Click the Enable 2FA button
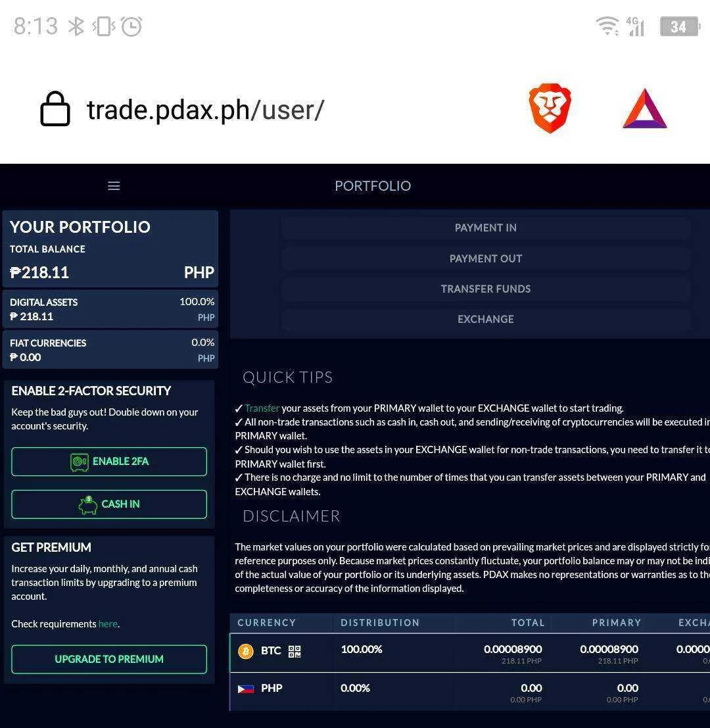This screenshot has width=710, height=728. coord(109,462)
